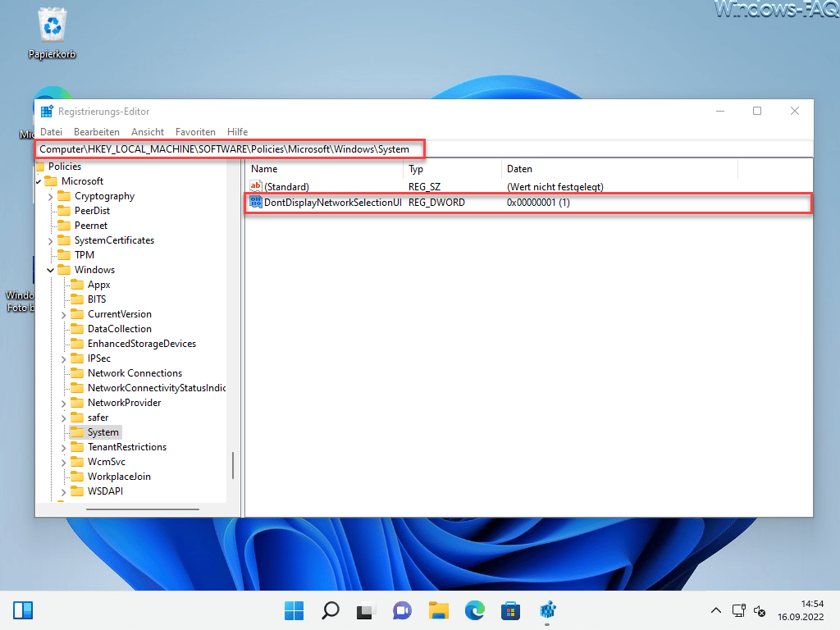Select the Windows key label
The width and height of the screenshot is (840, 630).
(94, 269)
